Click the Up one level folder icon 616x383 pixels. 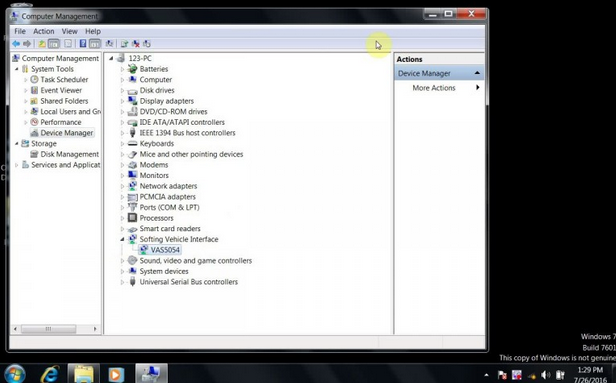click(x=42, y=44)
